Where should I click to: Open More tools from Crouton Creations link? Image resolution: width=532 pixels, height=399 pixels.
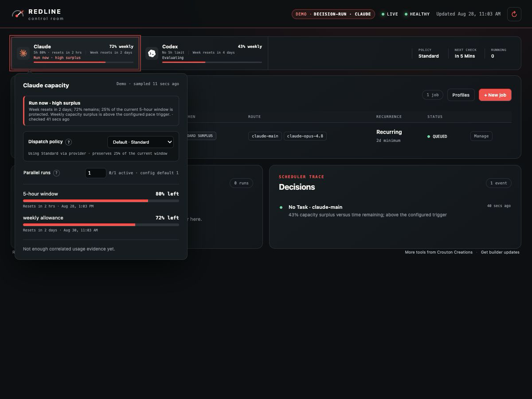(x=439, y=252)
